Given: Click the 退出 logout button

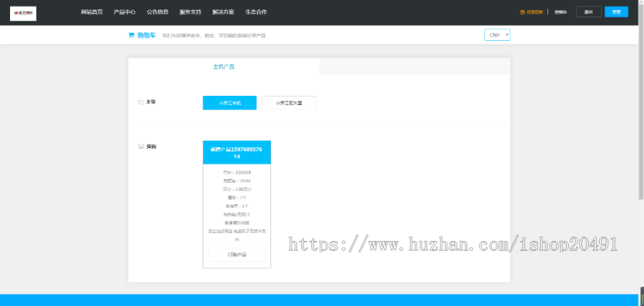Looking at the screenshot, I should point(588,12).
